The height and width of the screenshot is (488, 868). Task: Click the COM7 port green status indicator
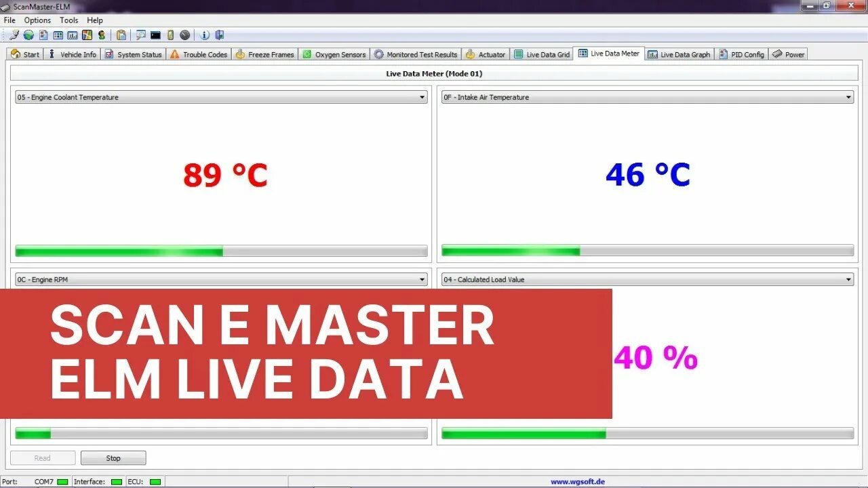click(62, 482)
